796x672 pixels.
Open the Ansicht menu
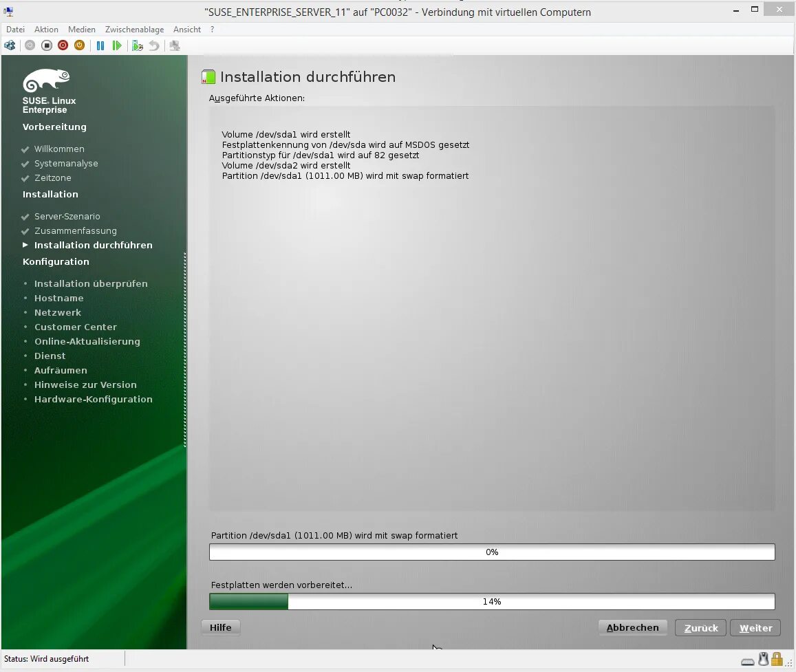187,30
